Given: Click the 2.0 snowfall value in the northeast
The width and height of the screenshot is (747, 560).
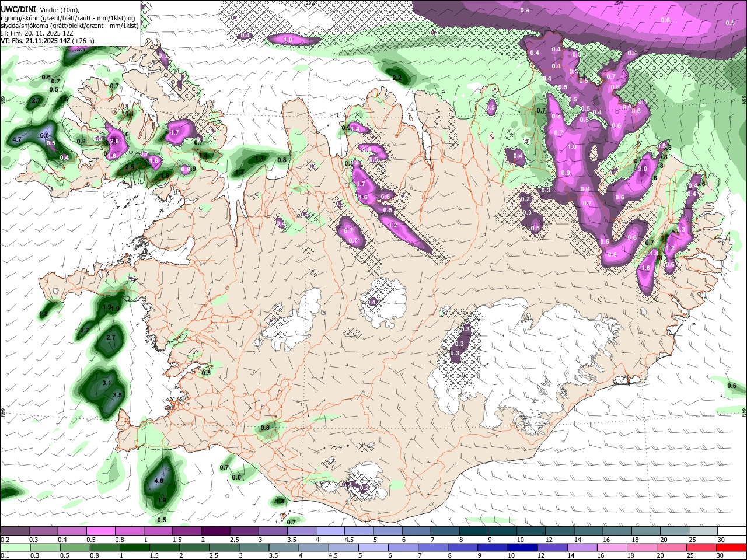Looking at the screenshot, I should pos(643,169).
